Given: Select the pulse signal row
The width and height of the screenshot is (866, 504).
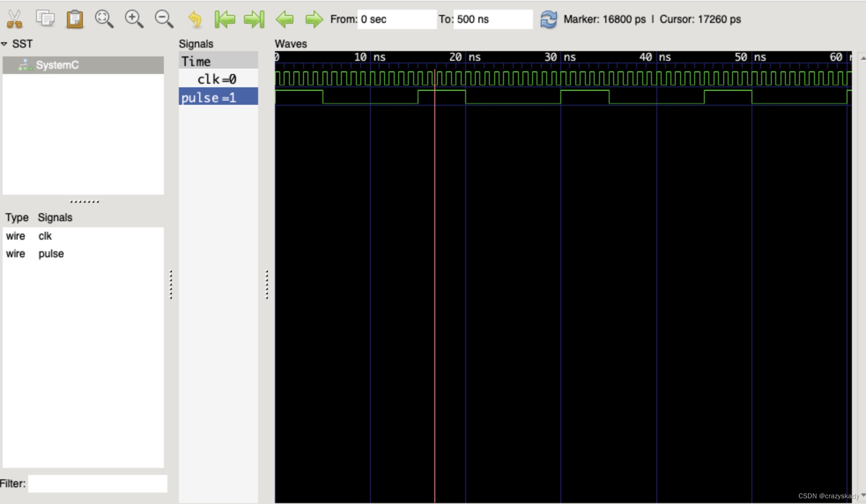Looking at the screenshot, I should tap(218, 98).
